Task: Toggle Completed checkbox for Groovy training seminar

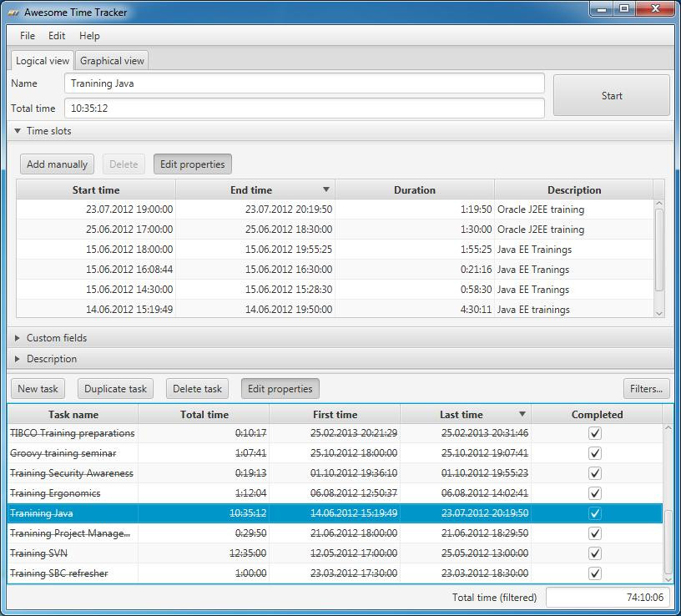Action: pos(594,453)
